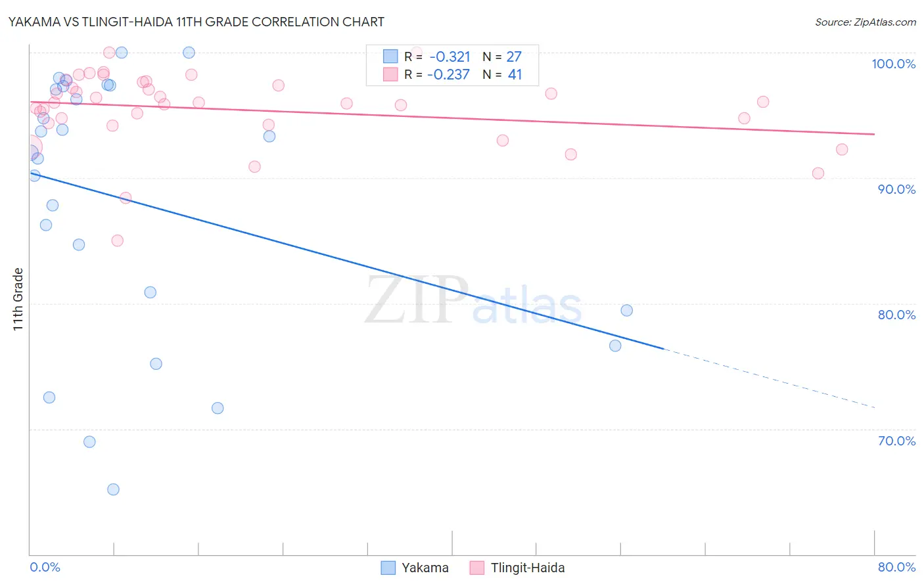924x586 pixels.
Task: Click the 11th Grade axis title
Action: tap(18, 300)
